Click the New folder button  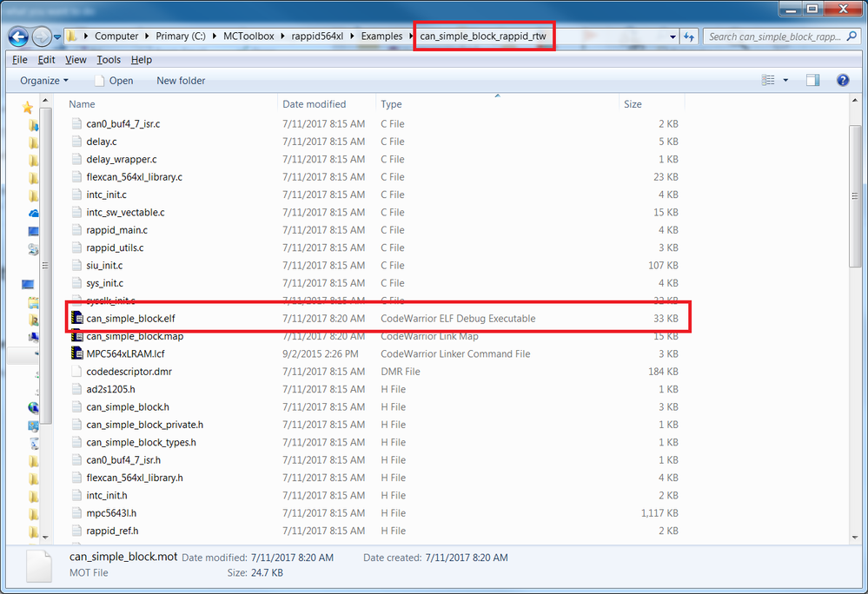tap(181, 81)
